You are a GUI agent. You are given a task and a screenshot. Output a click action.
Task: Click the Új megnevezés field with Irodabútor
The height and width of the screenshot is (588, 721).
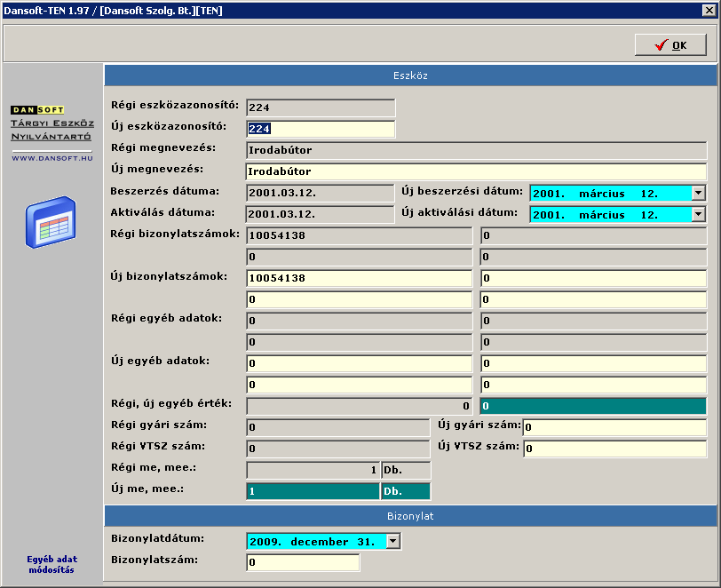(x=476, y=171)
